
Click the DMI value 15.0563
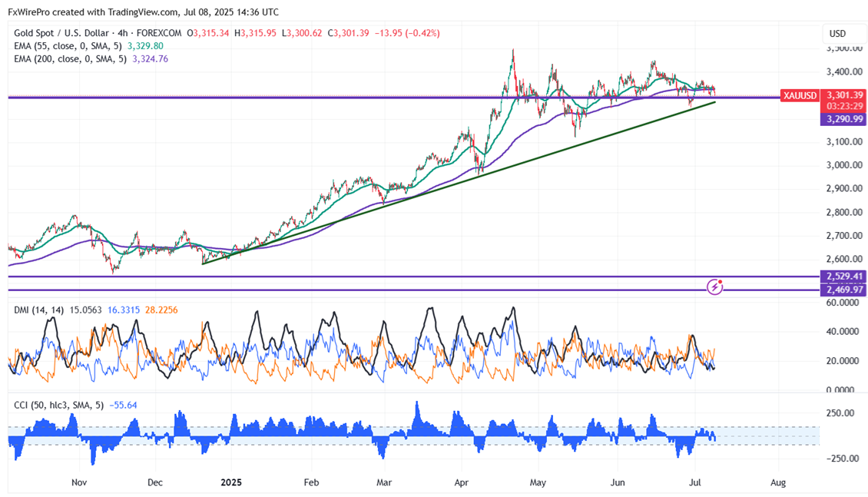86,310
